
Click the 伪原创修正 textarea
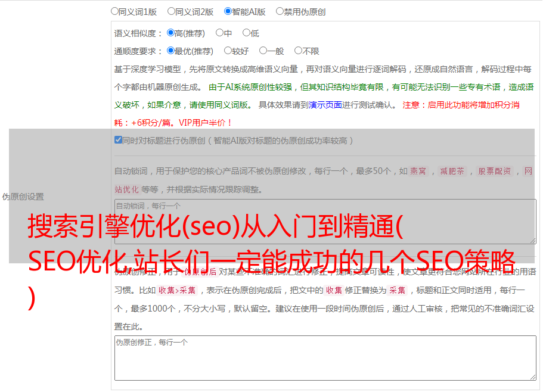325,358
